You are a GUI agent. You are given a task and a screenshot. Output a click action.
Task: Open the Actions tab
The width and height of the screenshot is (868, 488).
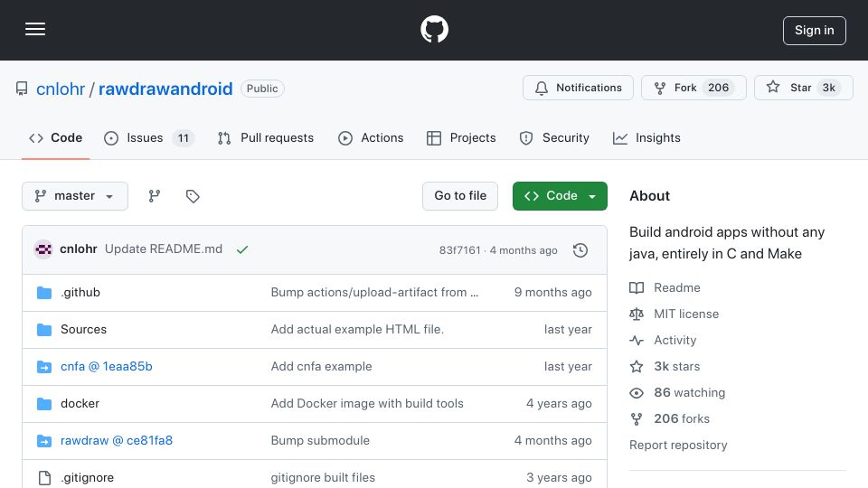pyautogui.click(x=371, y=137)
